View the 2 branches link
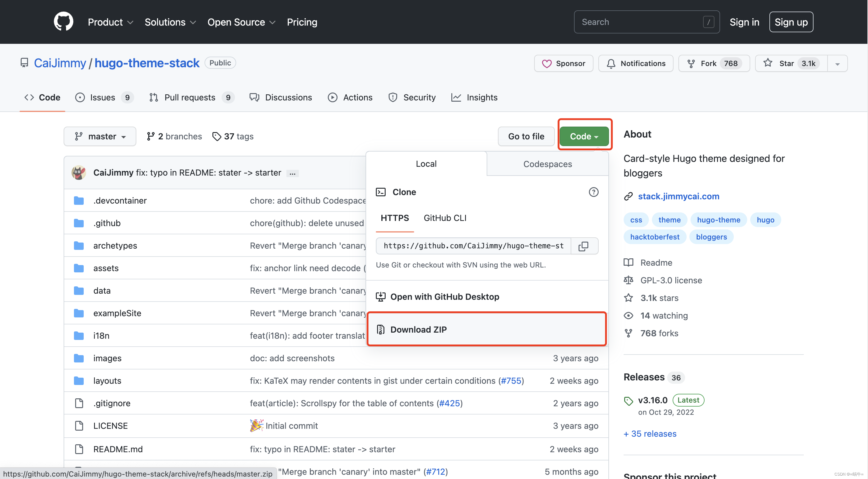Viewport: 868px width, 479px height. tap(174, 136)
